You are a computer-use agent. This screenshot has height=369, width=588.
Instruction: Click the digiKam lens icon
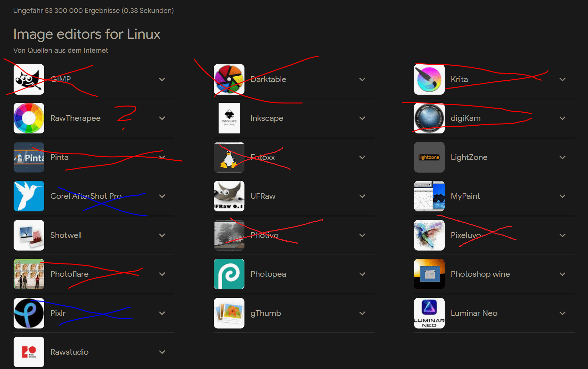[x=429, y=118]
